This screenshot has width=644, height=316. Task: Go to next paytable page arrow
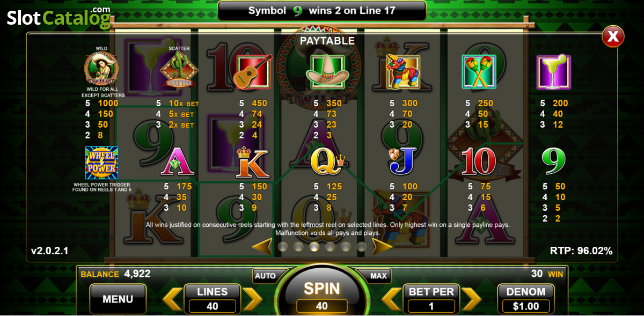(x=382, y=247)
